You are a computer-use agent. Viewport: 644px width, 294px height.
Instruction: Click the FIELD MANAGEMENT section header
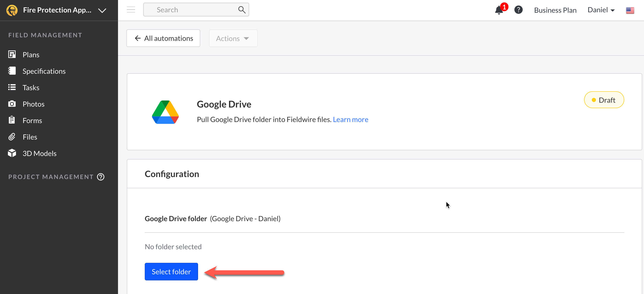pos(45,35)
